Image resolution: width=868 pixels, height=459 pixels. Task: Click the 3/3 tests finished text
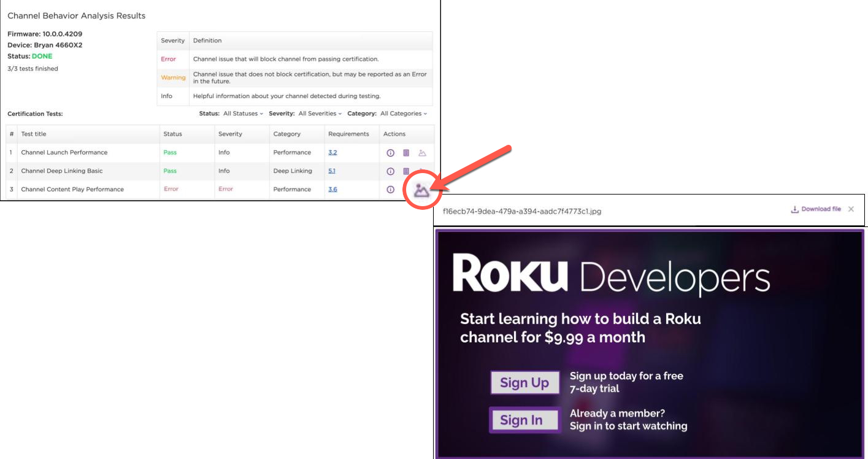(x=33, y=69)
